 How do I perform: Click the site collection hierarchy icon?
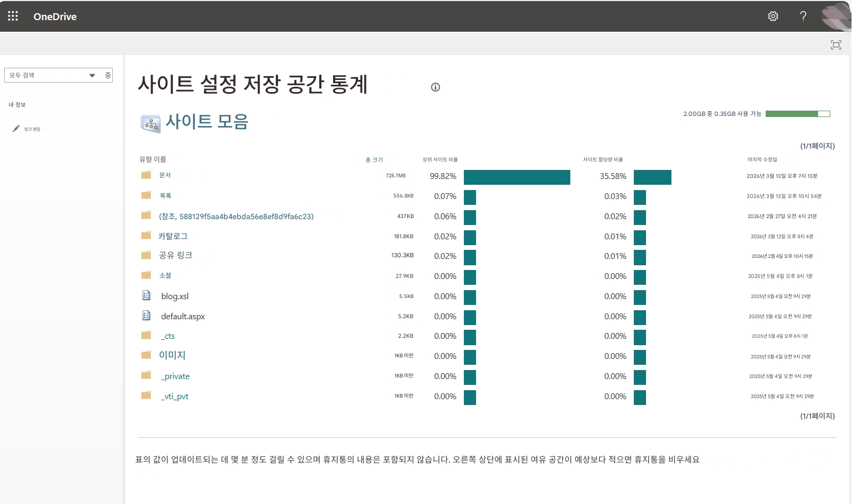[151, 123]
